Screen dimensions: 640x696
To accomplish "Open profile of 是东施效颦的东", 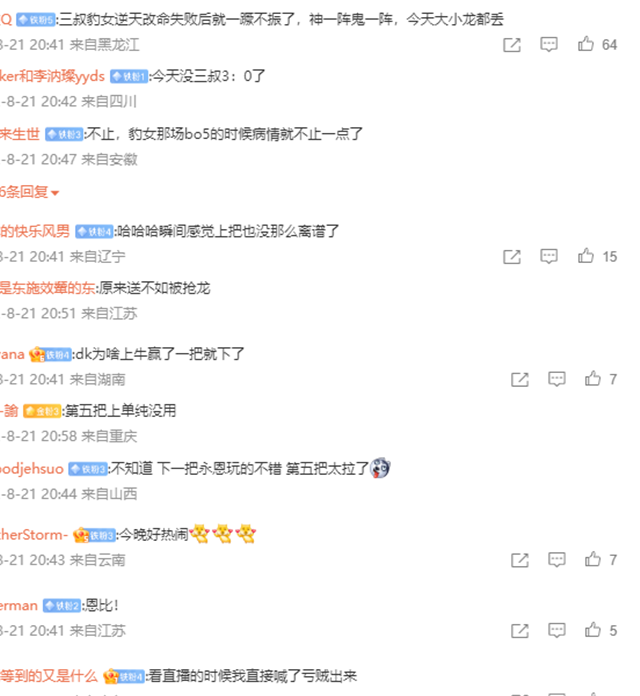I will coord(47,288).
